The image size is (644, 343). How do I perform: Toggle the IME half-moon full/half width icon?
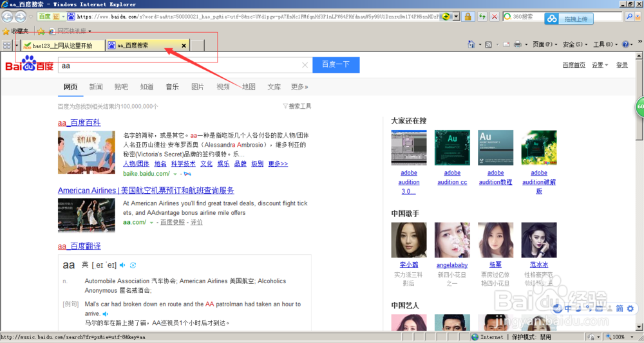pos(579,308)
